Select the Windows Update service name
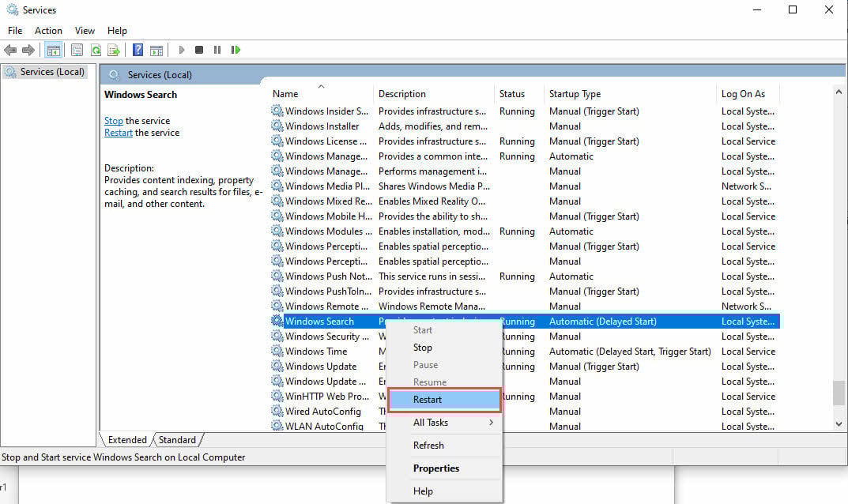 [x=321, y=366]
